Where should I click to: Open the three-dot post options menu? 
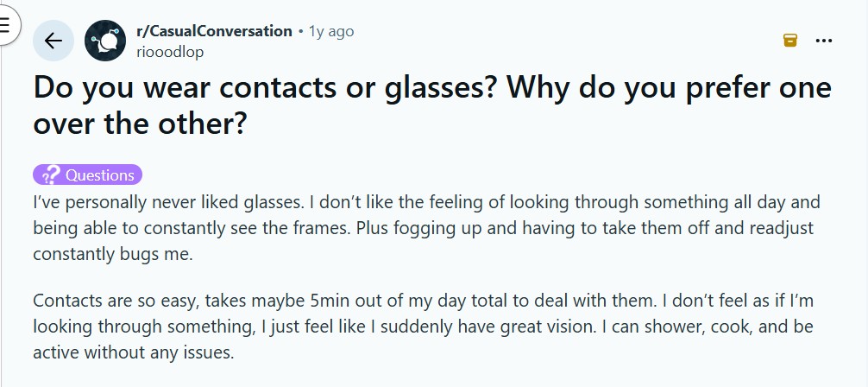click(x=824, y=40)
